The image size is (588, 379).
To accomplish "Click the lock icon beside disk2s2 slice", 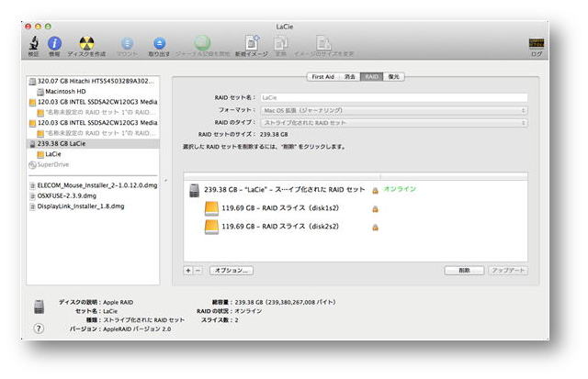I will [x=375, y=228].
